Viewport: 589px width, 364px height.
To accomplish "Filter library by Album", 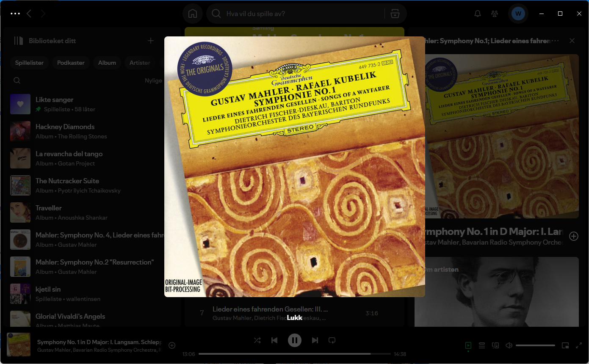I will coord(107,63).
